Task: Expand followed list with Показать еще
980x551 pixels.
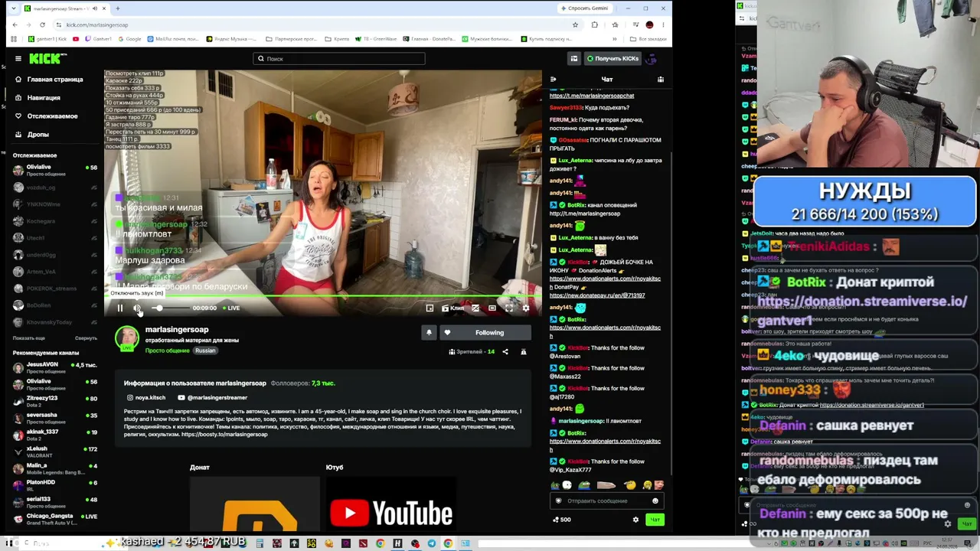Action: (29, 338)
